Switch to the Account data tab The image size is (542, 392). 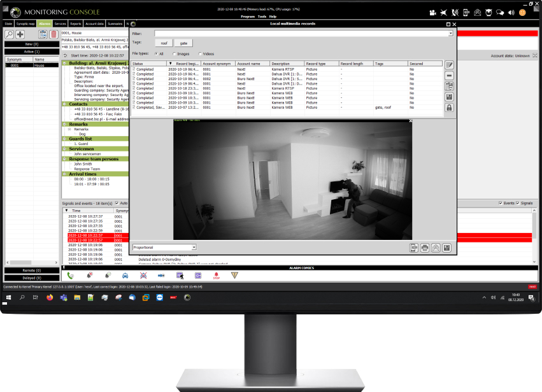[94, 24]
